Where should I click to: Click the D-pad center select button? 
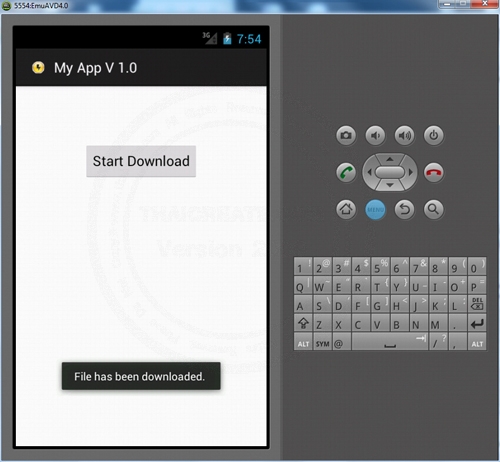390,172
